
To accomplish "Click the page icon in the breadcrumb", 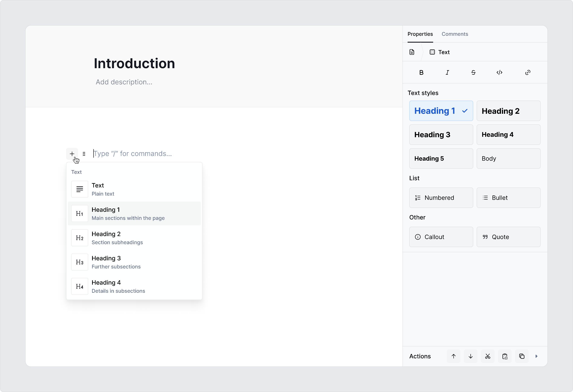I will (x=412, y=52).
